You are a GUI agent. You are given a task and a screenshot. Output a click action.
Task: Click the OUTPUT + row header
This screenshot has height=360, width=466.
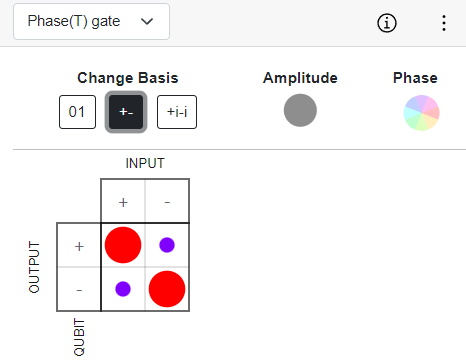click(79, 245)
